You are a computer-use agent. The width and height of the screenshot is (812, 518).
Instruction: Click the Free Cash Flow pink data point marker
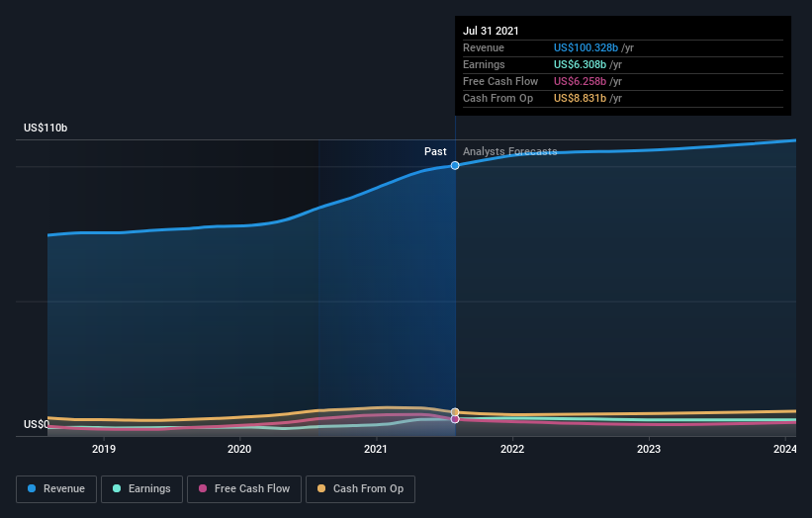click(455, 419)
